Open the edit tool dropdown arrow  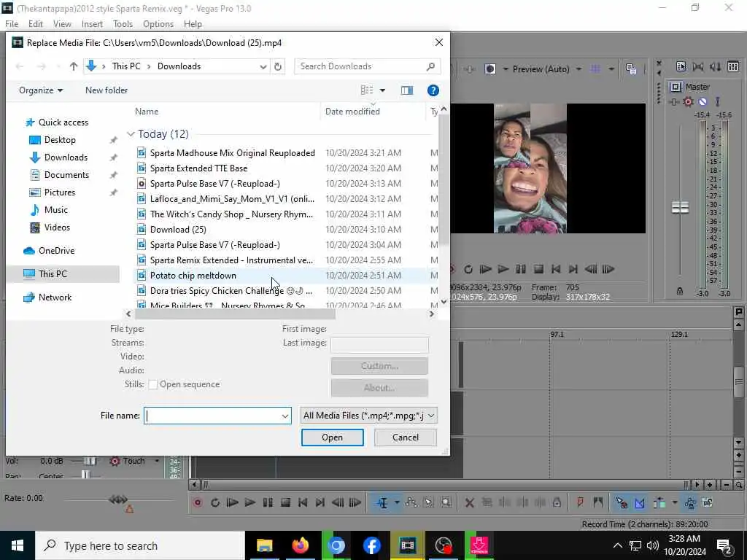point(396,502)
